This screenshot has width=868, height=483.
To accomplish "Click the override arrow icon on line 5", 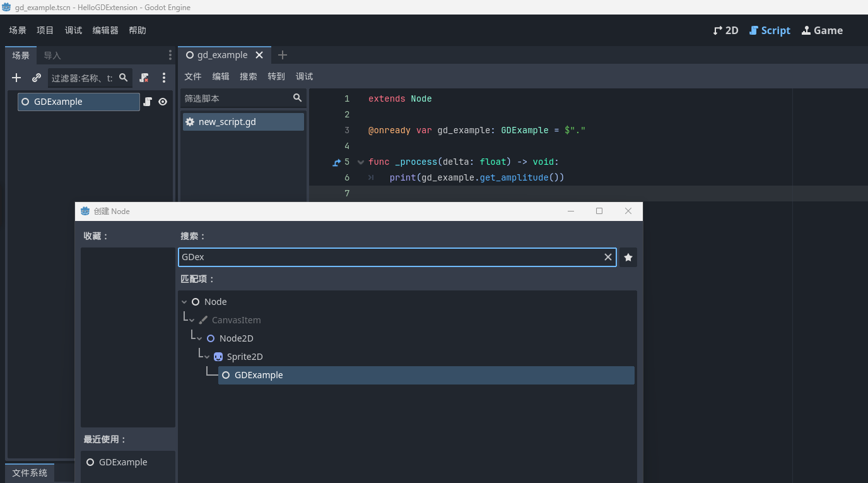I will click(336, 162).
